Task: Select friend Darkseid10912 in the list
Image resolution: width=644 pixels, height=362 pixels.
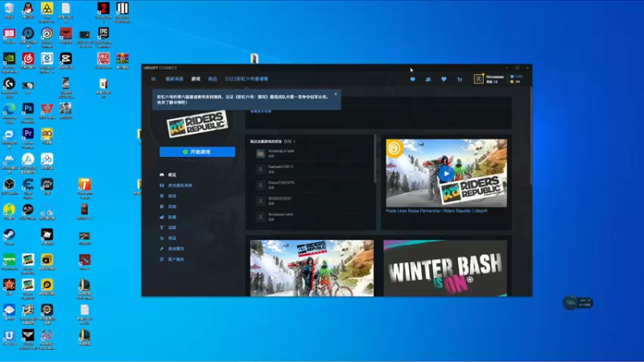Action: click(312, 169)
